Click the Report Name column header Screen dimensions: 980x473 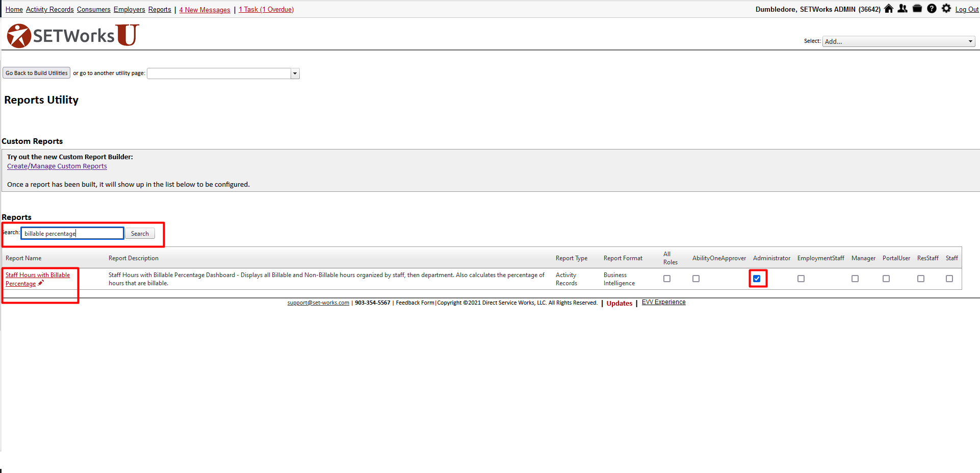click(x=23, y=258)
